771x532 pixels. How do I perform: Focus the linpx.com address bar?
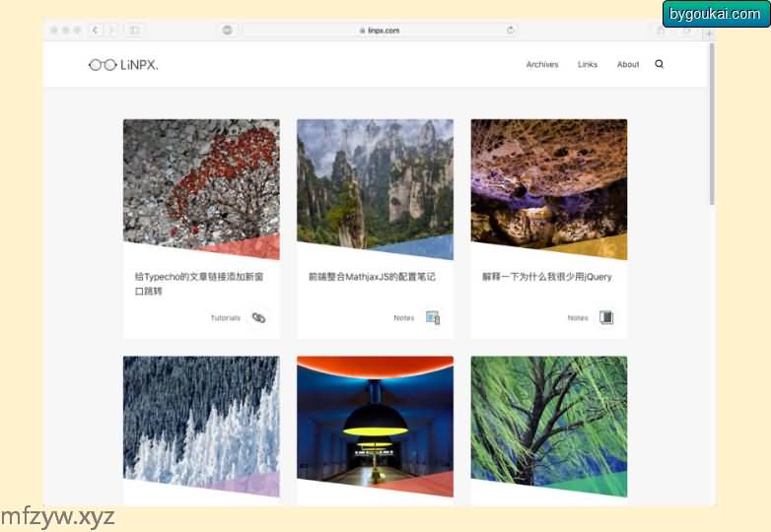point(380,31)
